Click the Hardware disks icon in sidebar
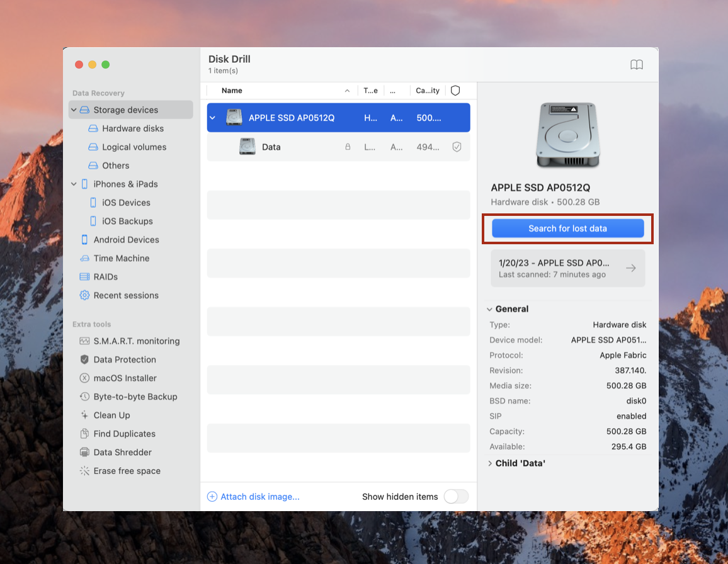728x564 pixels. coord(93,128)
